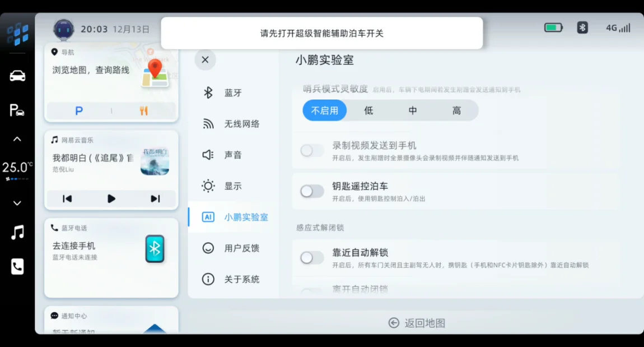Viewport: 644px width, 347px height.
Task: Tap the robot assistant avatar
Action: pyautogui.click(x=64, y=29)
